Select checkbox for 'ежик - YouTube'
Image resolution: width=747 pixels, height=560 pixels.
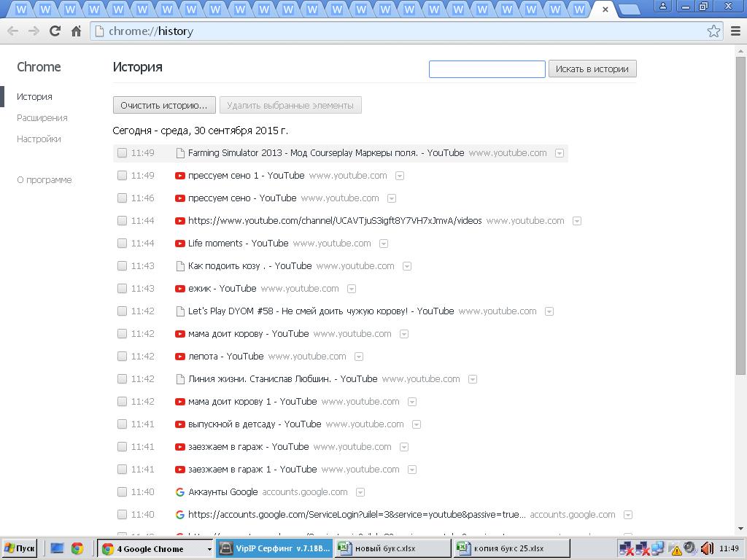coord(123,289)
